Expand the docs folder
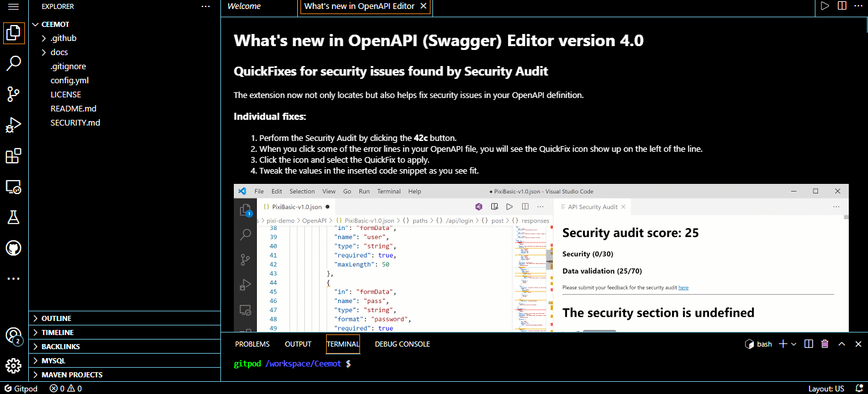 (125, 52)
